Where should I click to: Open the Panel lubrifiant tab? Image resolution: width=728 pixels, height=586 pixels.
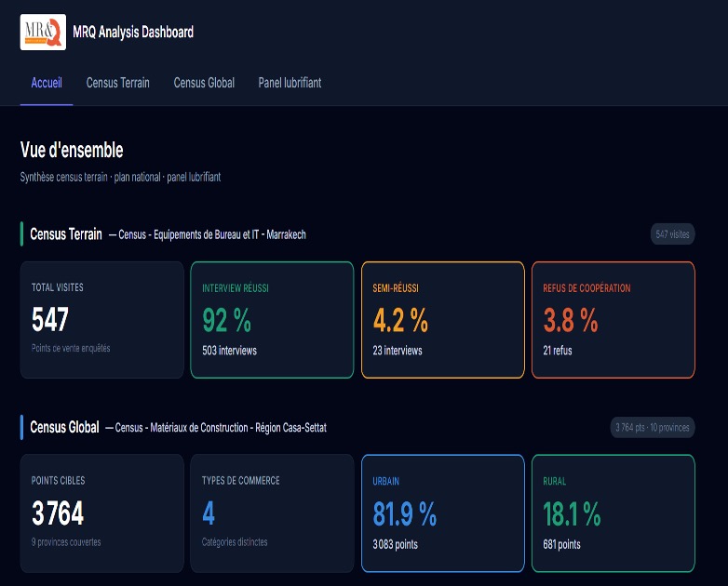290,83
